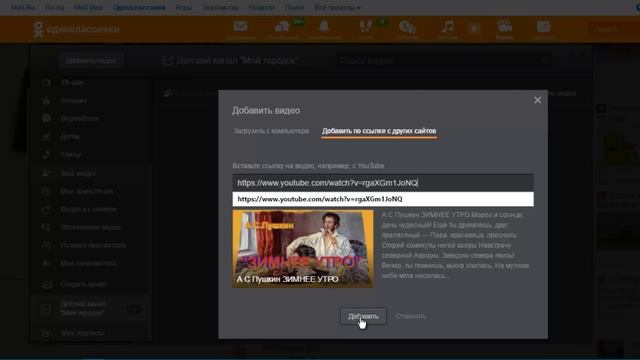Open Почта link in top bar
Viewport: 640px width, 360px height.
tap(54, 7)
